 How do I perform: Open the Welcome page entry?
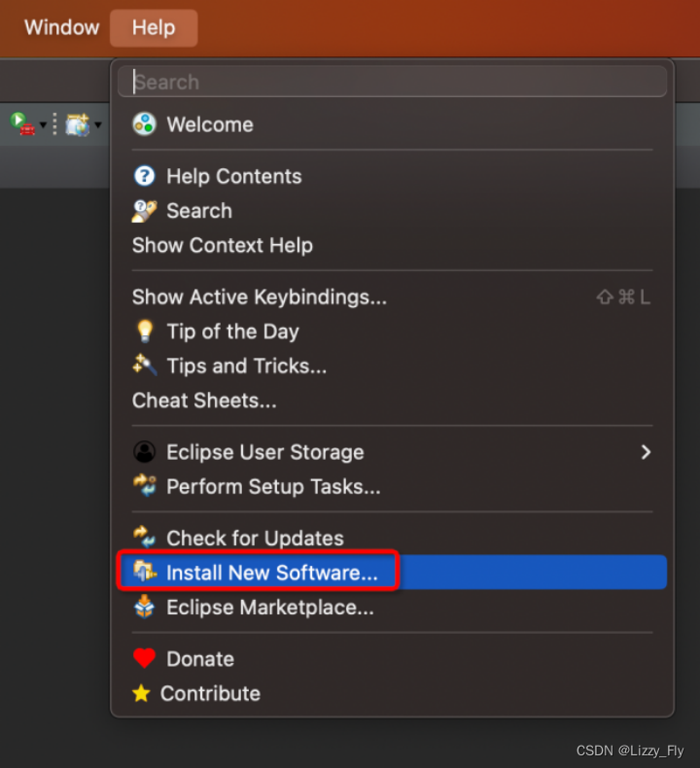pyautogui.click(x=392, y=124)
